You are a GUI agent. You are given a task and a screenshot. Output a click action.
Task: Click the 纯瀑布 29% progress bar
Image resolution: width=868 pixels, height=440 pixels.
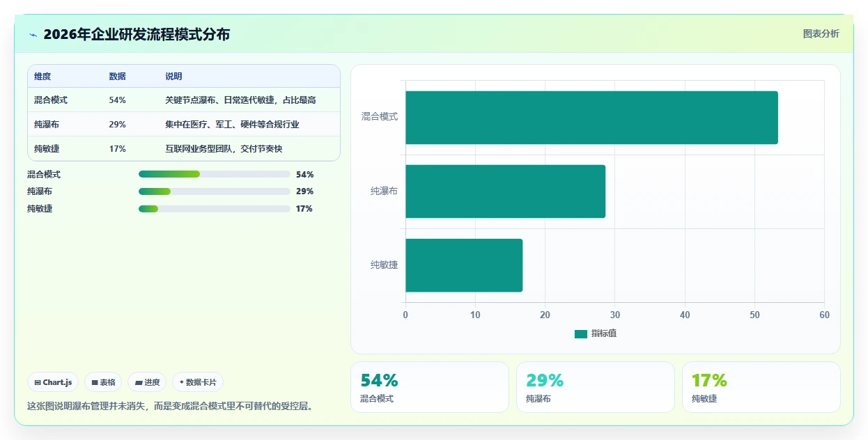215,191
